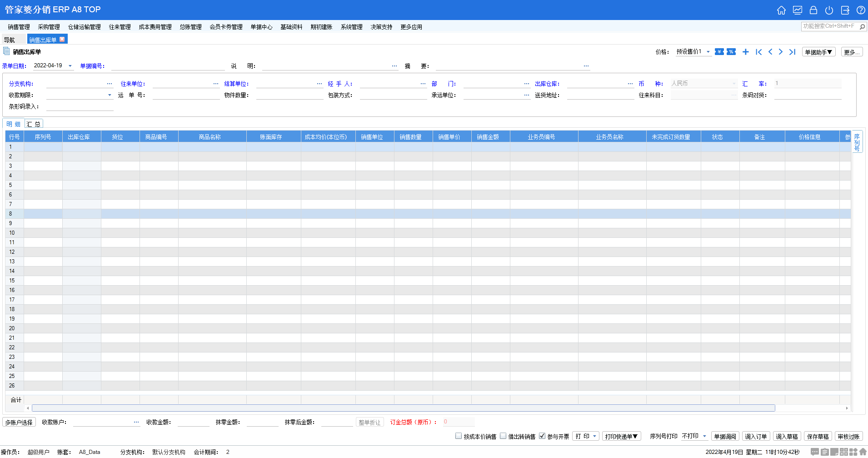Enable 借出转销售 checkbox

(x=503, y=436)
